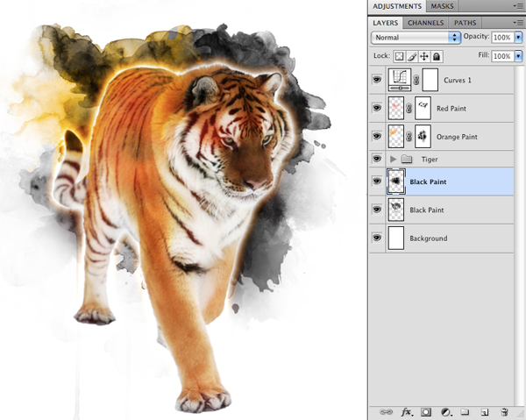The image size is (526, 420).
Task: Create a new layer group
Action: (x=465, y=412)
